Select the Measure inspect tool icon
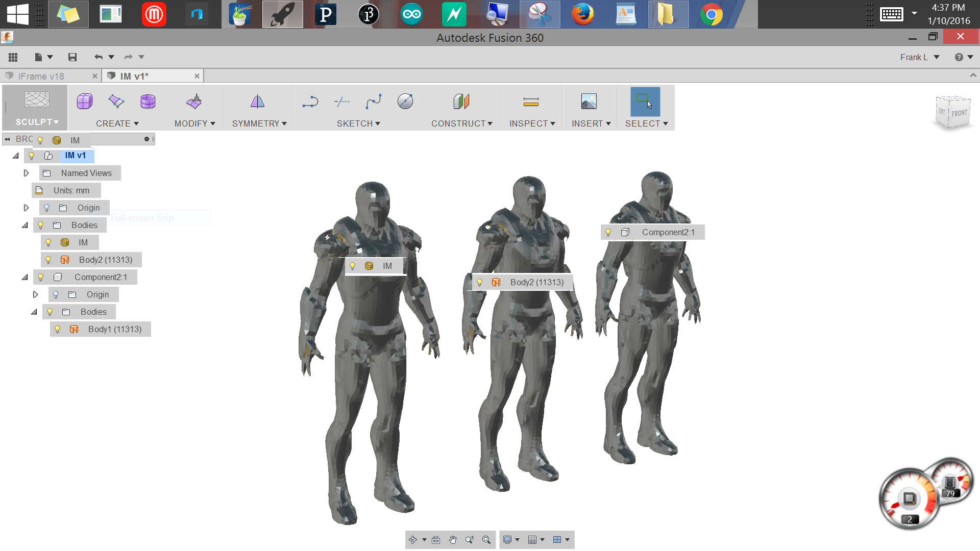Viewport: 980px width, 551px height. point(531,102)
